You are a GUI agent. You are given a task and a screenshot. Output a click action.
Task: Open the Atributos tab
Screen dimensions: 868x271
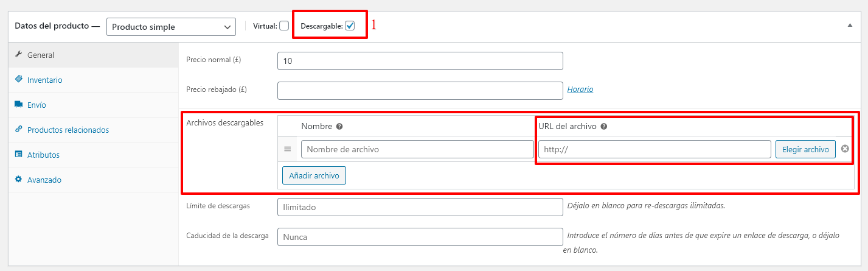coord(93,155)
